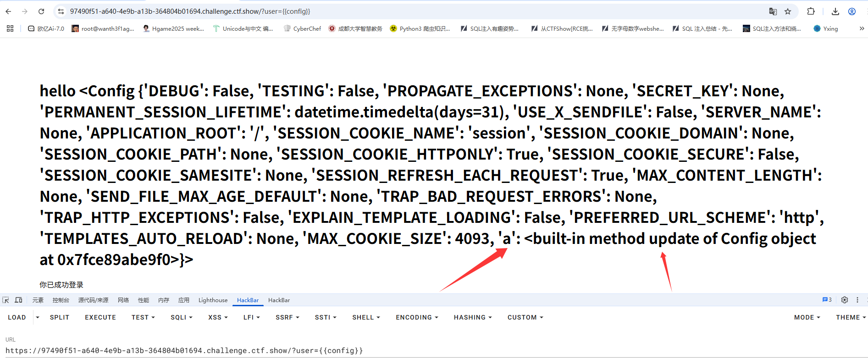This screenshot has width=868, height=359.
Task: Open the THEME dropdown in HackBar
Action: (851, 317)
